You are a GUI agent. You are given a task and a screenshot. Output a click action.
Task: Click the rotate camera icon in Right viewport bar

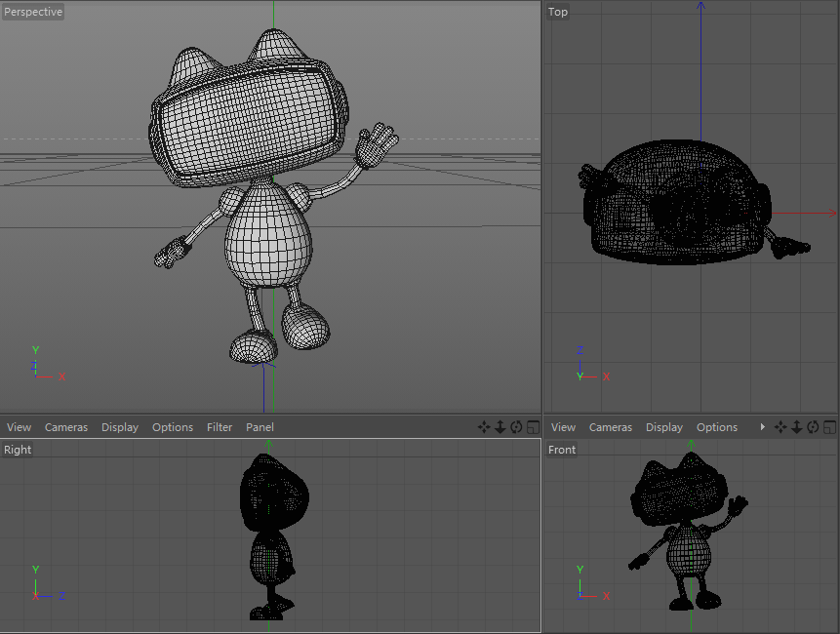click(516, 427)
